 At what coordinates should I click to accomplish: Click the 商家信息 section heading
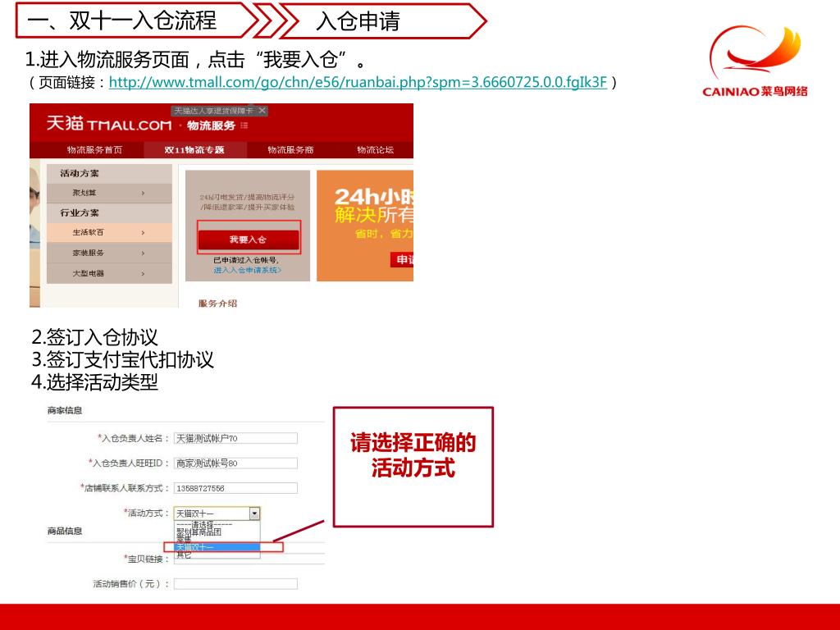point(65,410)
